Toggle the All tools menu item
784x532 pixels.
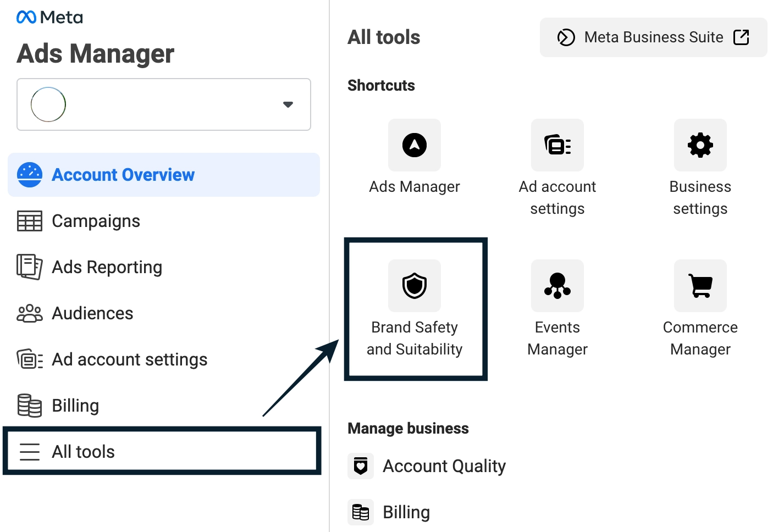click(83, 452)
